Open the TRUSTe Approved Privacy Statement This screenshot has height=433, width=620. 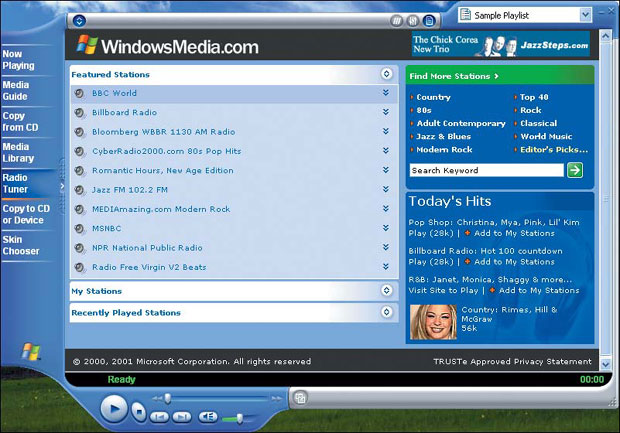tap(512, 361)
